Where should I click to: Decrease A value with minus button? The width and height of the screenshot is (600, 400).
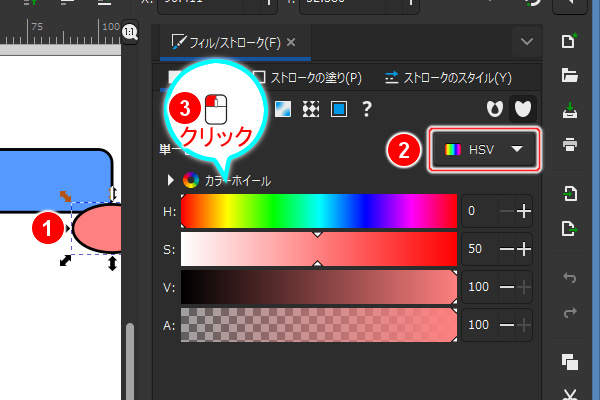click(507, 325)
